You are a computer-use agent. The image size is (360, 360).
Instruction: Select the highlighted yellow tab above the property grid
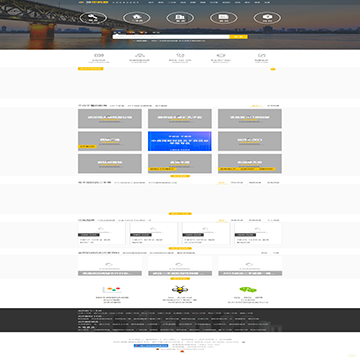[x=257, y=106]
